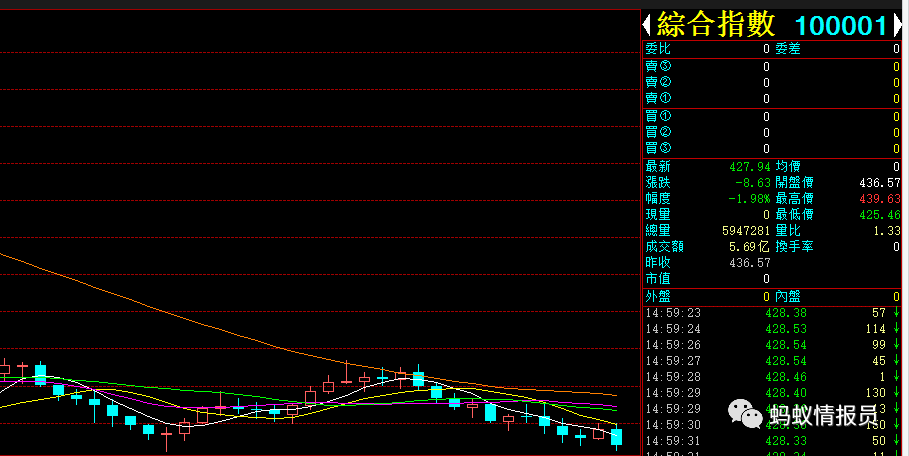
Task: Go to next stock using right arrow
Action: [x=898, y=25]
